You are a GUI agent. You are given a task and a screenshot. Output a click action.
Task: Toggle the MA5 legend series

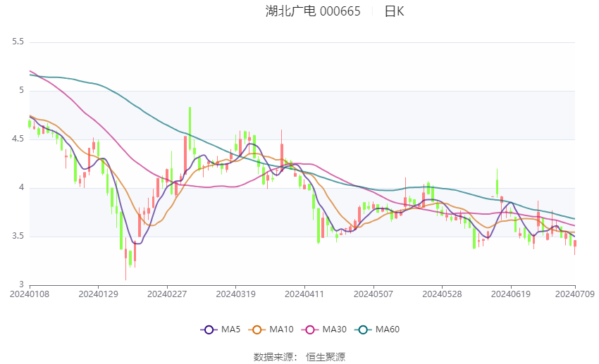coord(221,330)
